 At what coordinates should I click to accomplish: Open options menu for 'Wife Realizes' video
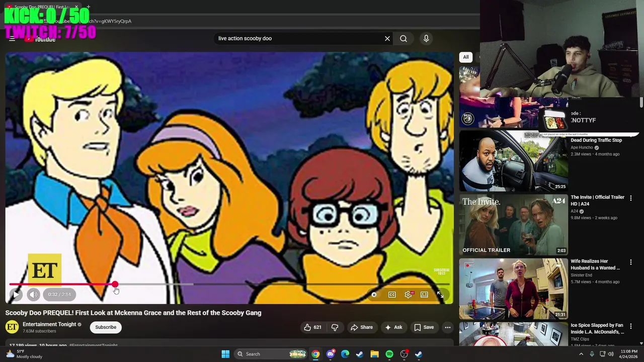click(x=631, y=262)
